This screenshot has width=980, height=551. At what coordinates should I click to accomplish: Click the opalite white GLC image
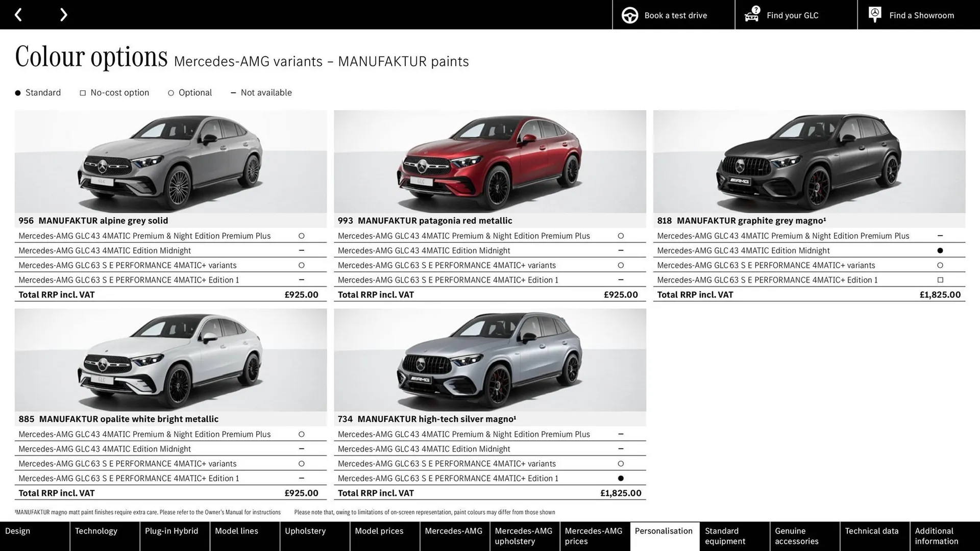[x=170, y=361]
